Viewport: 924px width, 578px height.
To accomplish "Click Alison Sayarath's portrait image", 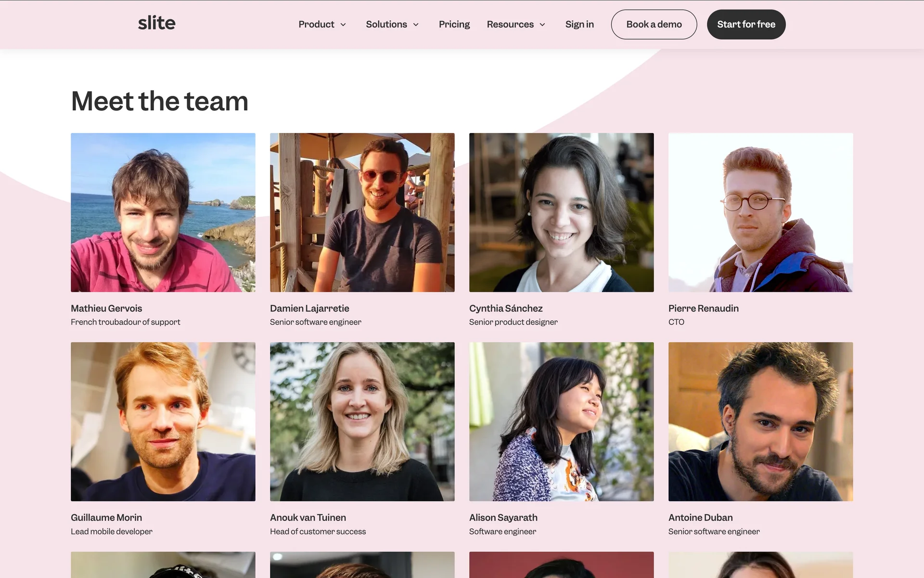I will [x=561, y=421].
